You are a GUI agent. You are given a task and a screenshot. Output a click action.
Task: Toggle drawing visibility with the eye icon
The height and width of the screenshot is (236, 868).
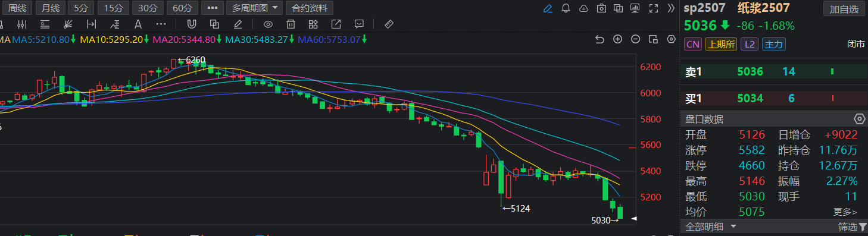pos(268,24)
